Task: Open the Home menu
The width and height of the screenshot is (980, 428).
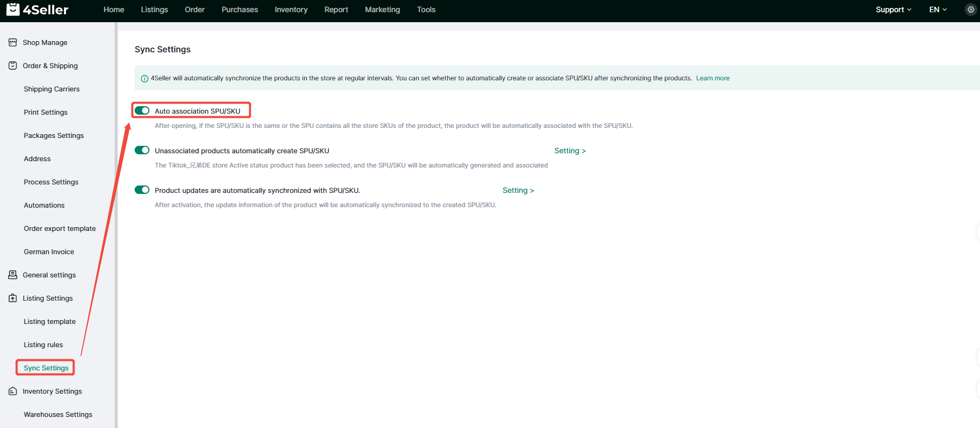Action: point(114,10)
